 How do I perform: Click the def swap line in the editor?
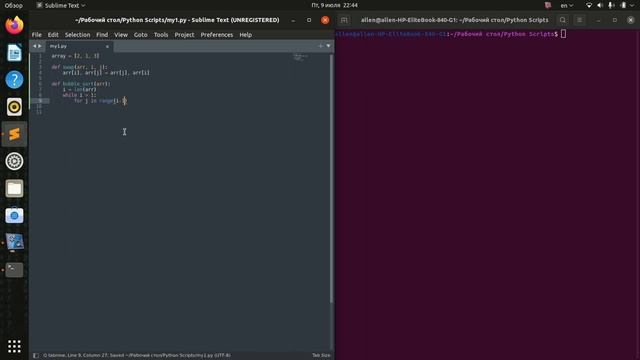point(80,67)
